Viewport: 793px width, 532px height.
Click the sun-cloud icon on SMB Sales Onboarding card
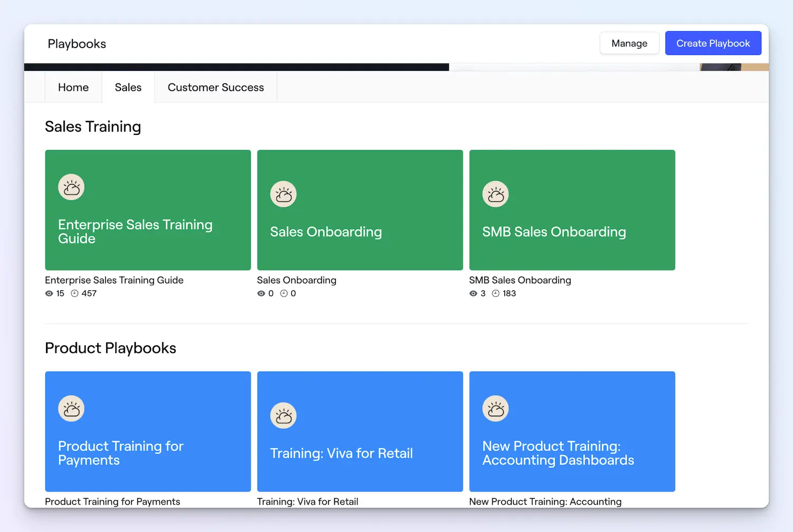coord(495,195)
